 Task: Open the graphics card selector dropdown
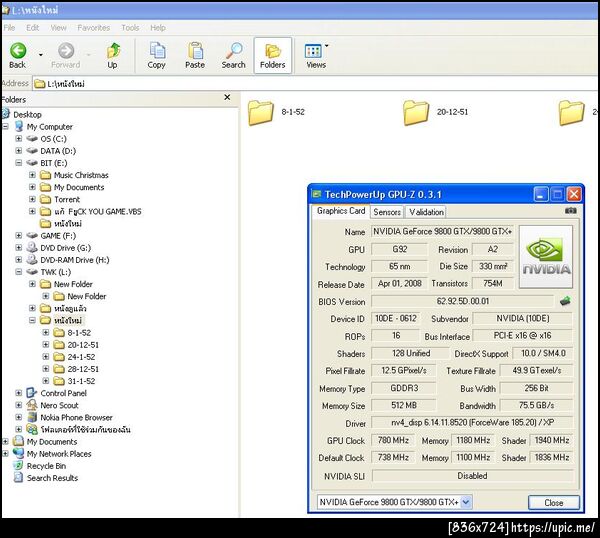466,502
